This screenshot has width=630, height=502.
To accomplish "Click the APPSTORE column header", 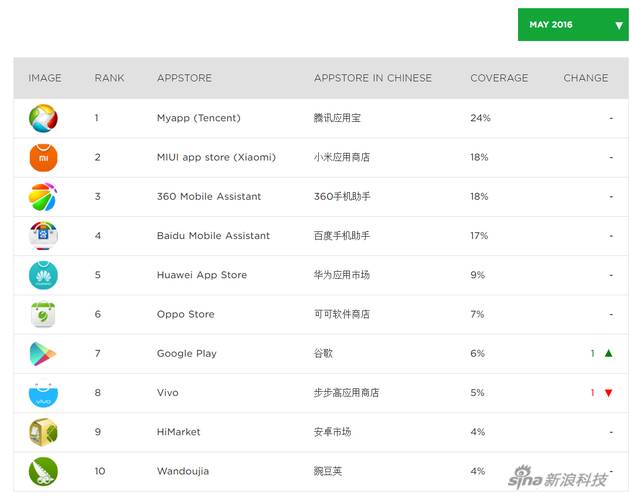I will tap(184, 78).
